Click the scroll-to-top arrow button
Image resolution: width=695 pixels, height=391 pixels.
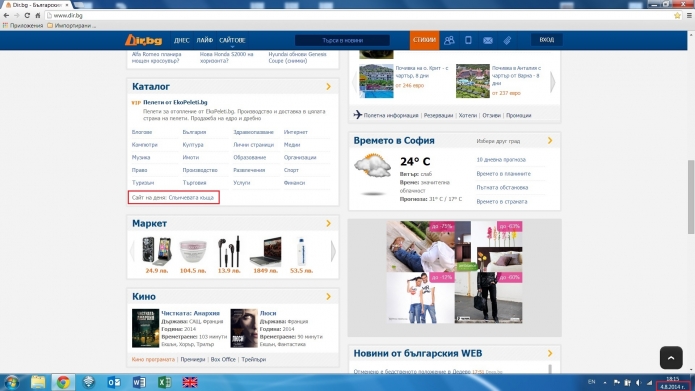click(x=671, y=357)
